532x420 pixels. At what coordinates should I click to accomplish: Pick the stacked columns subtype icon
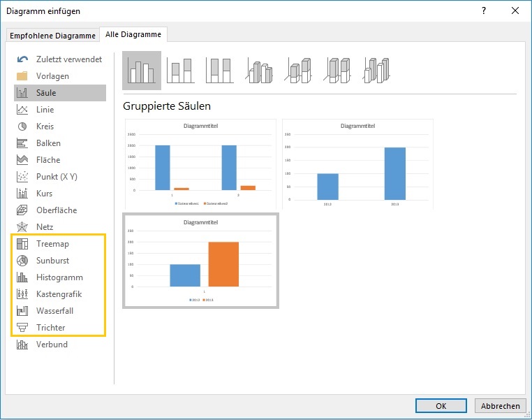(x=181, y=71)
